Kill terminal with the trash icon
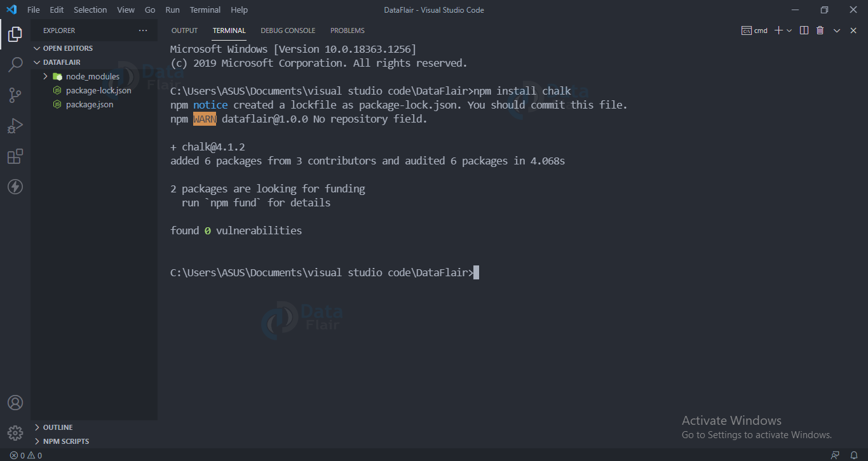This screenshot has width=868, height=461. (x=820, y=30)
